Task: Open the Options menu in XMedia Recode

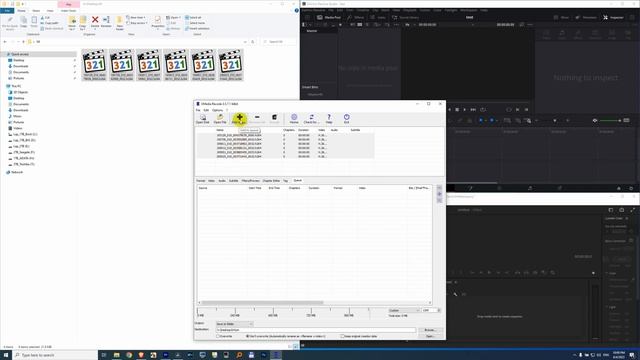Action: [218, 110]
